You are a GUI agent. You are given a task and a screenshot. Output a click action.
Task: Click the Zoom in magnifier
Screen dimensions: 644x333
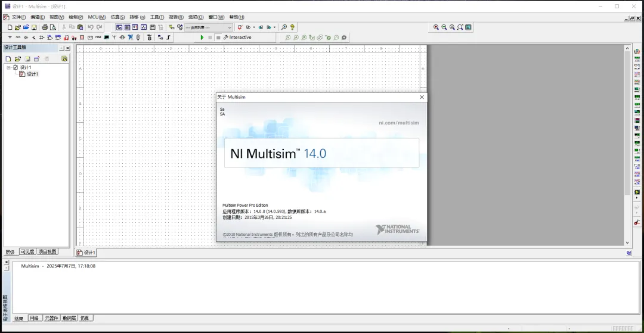tap(436, 27)
